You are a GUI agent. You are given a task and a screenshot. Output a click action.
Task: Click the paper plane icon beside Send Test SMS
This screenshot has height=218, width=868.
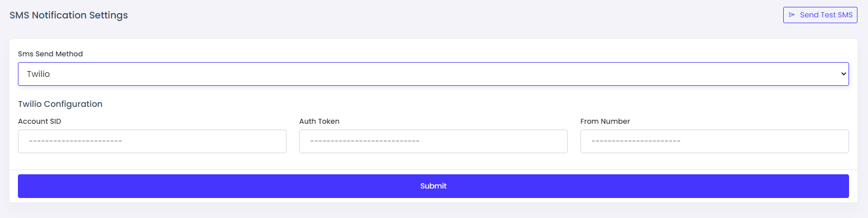[792, 15]
